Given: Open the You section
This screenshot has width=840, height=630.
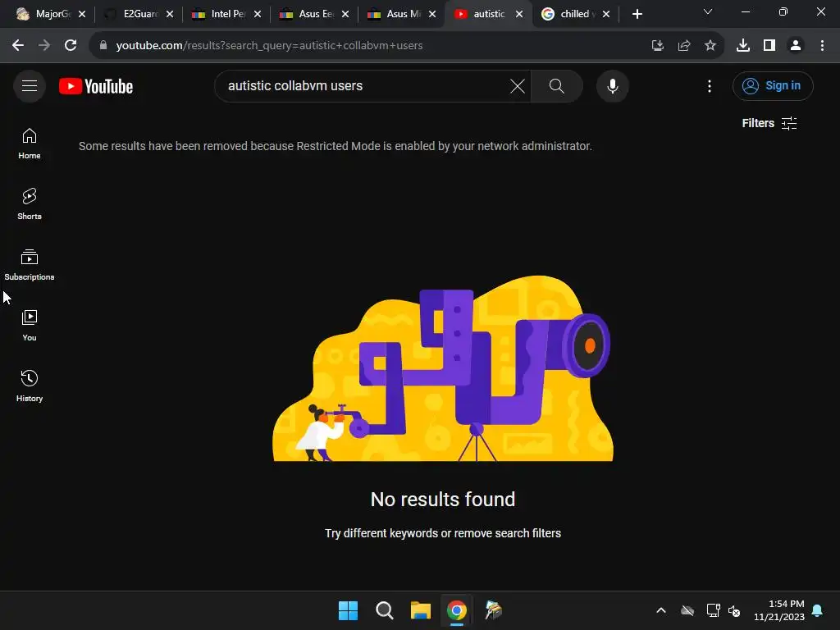Looking at the screenshot, I should pos(30,325).
